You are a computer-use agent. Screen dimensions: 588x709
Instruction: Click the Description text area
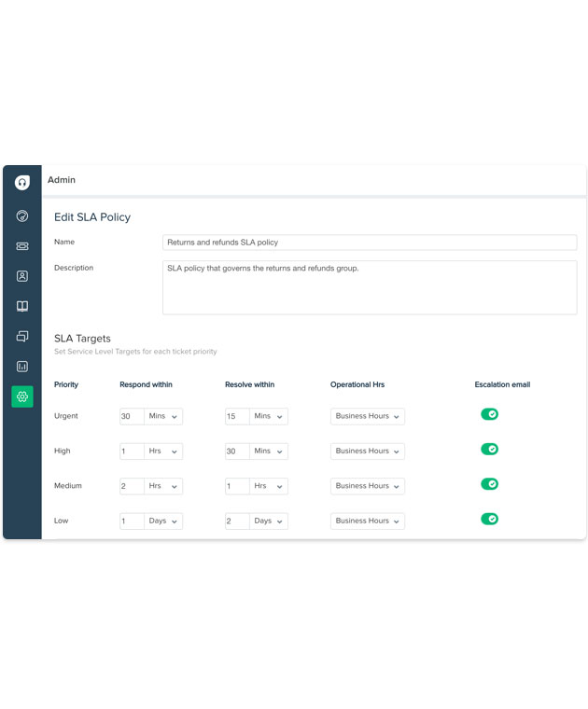coord(370,287)
